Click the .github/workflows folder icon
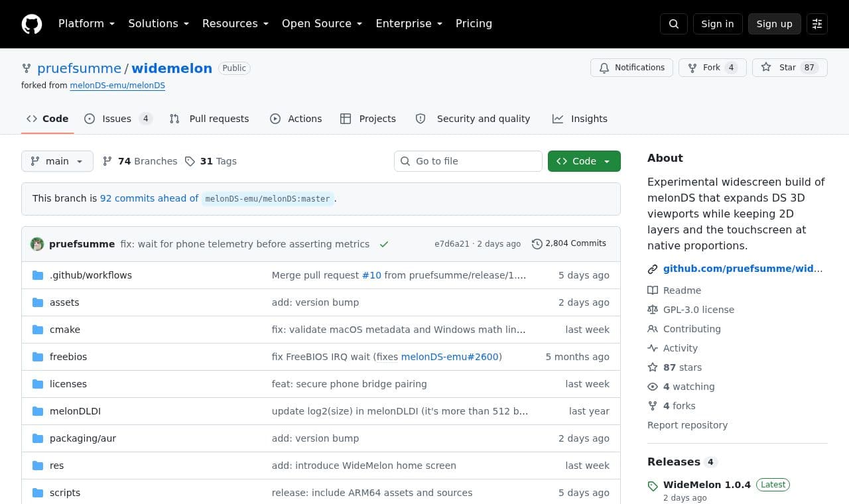The image size is (849, 504). tap(38, 275)
